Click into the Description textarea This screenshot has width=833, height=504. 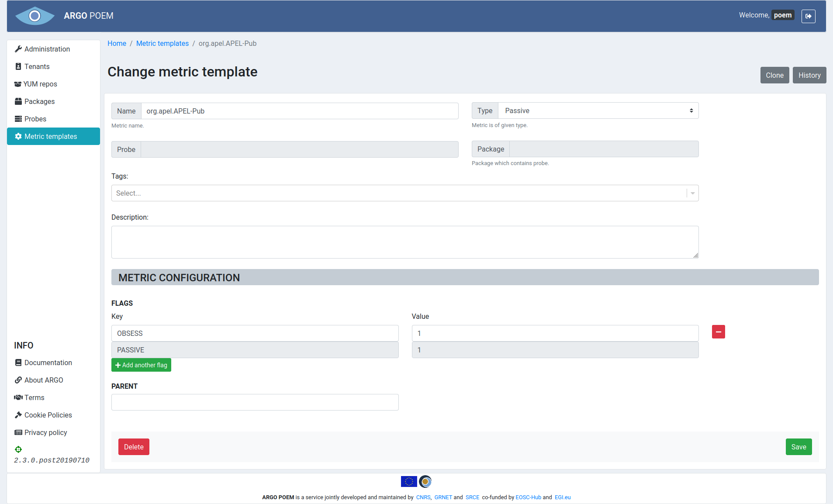405,242
